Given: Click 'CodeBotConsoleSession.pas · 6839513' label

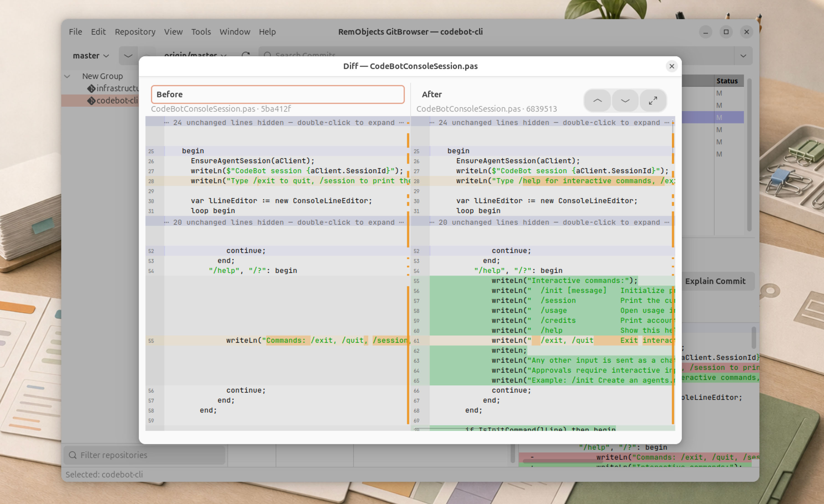Looking at the screenshot, I should coord(487,109).
